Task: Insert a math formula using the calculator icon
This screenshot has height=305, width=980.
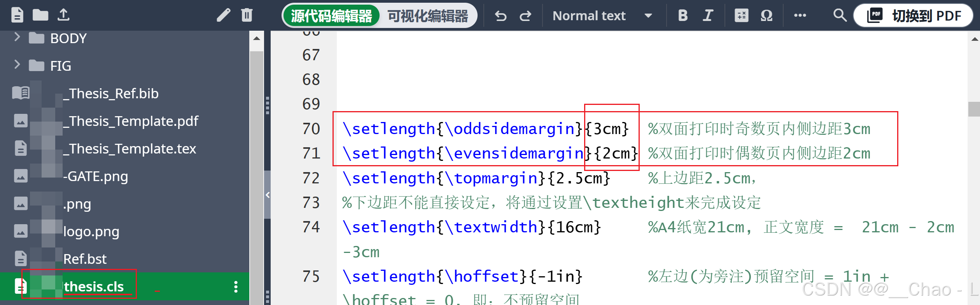Action: pyautogui.click(x=741, y=16)
